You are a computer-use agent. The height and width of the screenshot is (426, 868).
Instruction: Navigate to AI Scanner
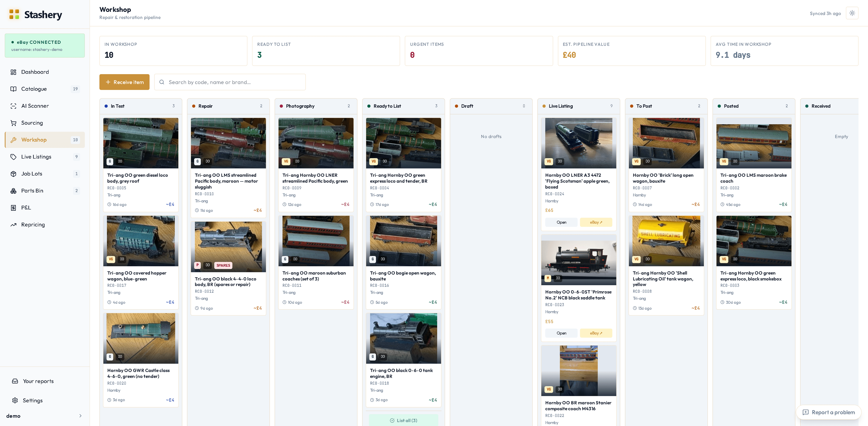coord(45,106)
